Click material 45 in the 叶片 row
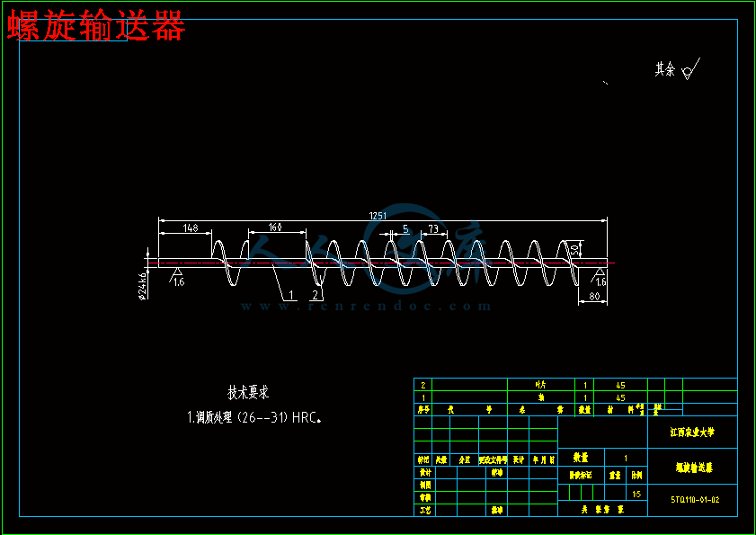This screenshot has width=756, height=535. 620,385
